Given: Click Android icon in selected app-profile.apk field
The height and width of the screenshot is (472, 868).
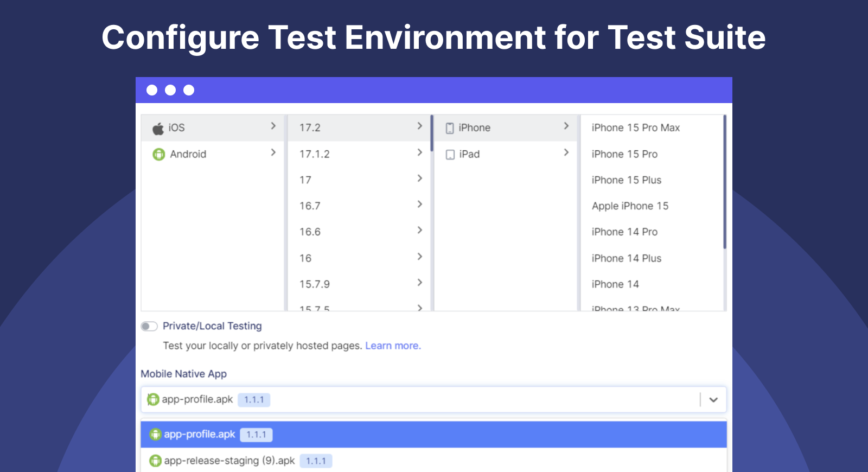Looking at the screenshot, I should tap(154, 400).
